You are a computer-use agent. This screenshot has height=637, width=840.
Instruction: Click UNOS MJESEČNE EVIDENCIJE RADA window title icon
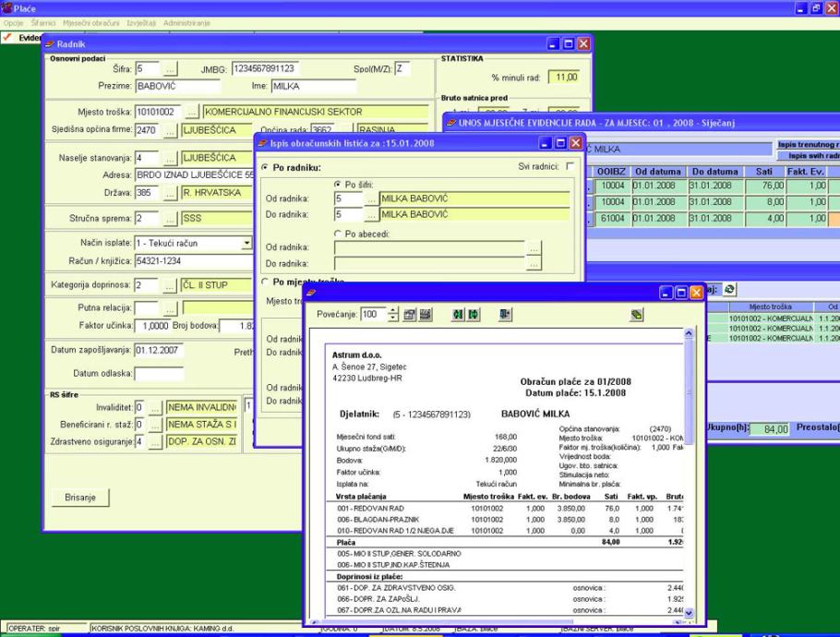[451, 123]
